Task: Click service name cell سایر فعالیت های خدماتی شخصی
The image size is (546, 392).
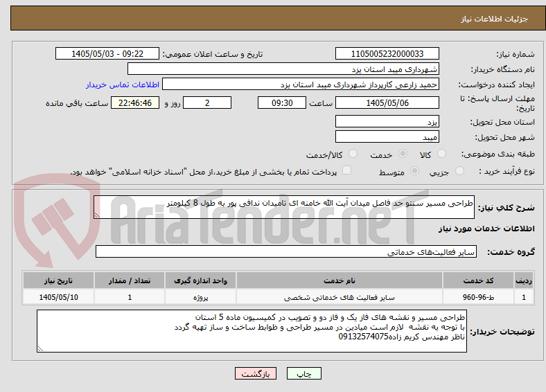Action: pyautogui.click(x=340, y=297)
